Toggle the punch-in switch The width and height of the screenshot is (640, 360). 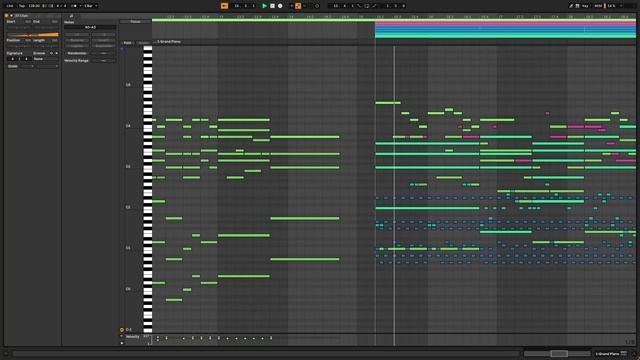359,6
